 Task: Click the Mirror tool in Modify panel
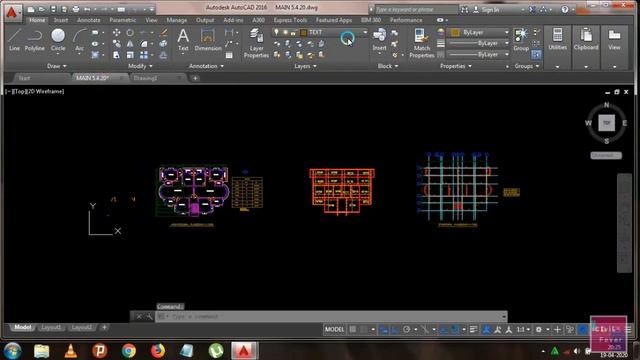(x=130, y=44)
